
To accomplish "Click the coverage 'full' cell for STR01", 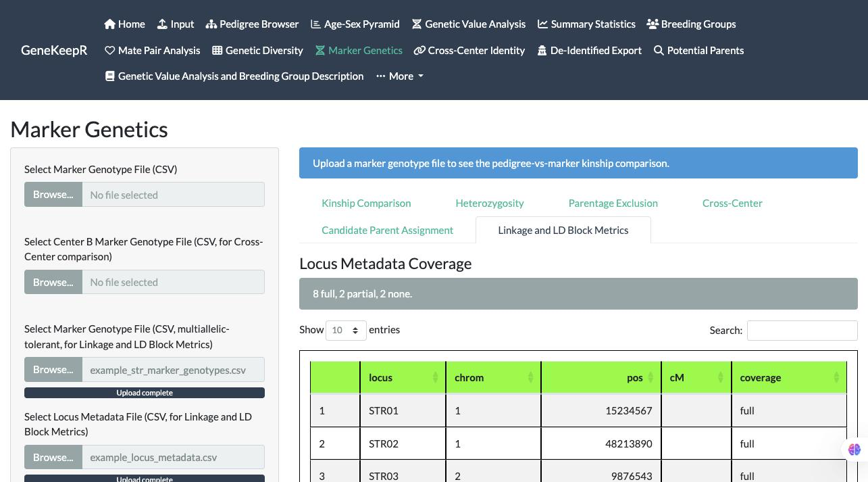I will pyautogui.click(x=789, y=411).
